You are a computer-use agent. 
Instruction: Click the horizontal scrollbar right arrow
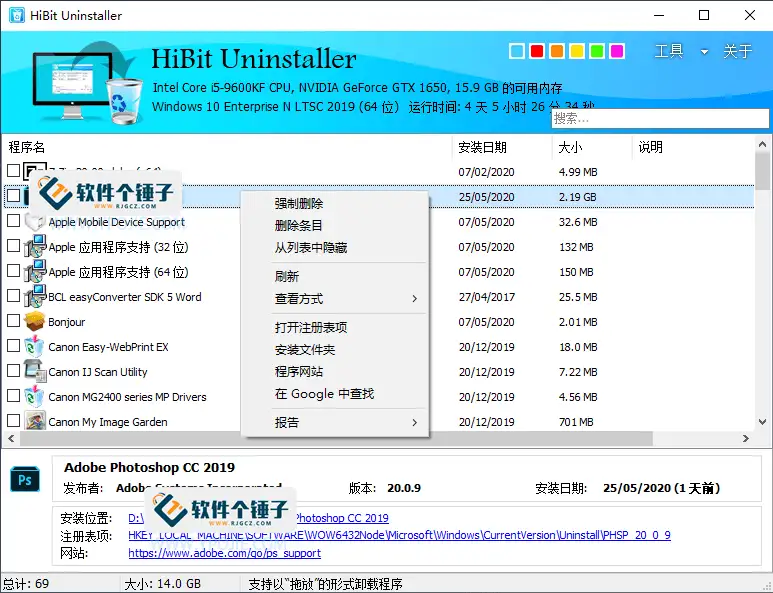(x=746, y=438)
